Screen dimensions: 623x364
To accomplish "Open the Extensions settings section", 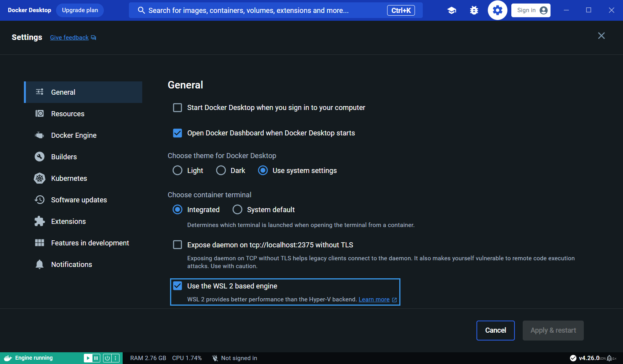I will 83,221.
